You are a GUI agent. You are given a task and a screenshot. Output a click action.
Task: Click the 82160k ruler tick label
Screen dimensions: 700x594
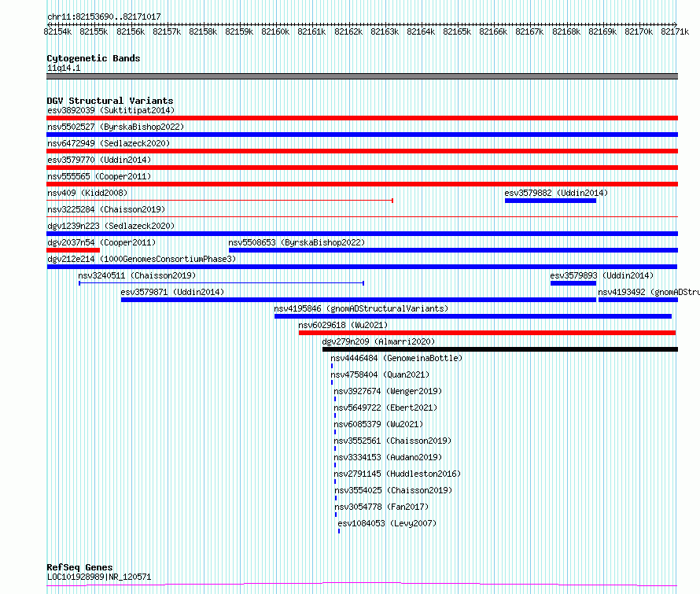275,32
